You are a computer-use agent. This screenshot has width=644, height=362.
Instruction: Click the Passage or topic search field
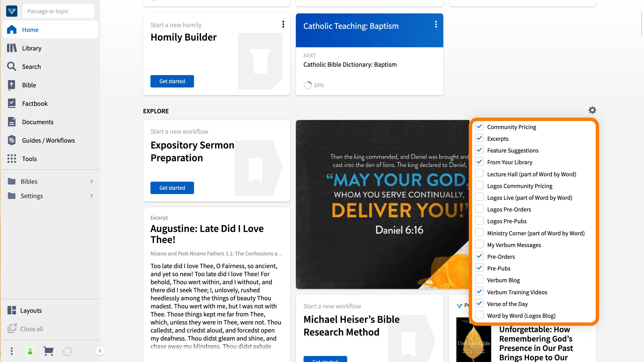58,11
